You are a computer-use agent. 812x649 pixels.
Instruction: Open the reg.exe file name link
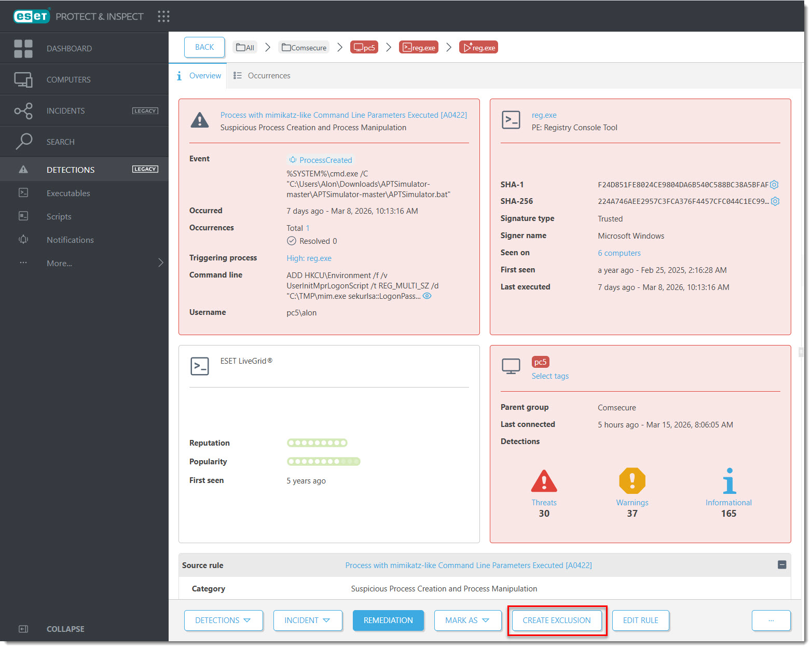tap(544, 115)
